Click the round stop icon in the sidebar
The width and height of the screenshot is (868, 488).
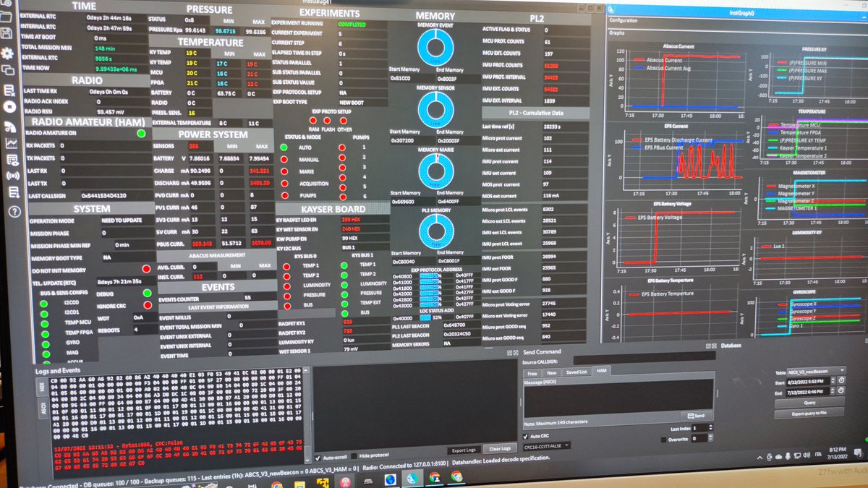point(9,106)
